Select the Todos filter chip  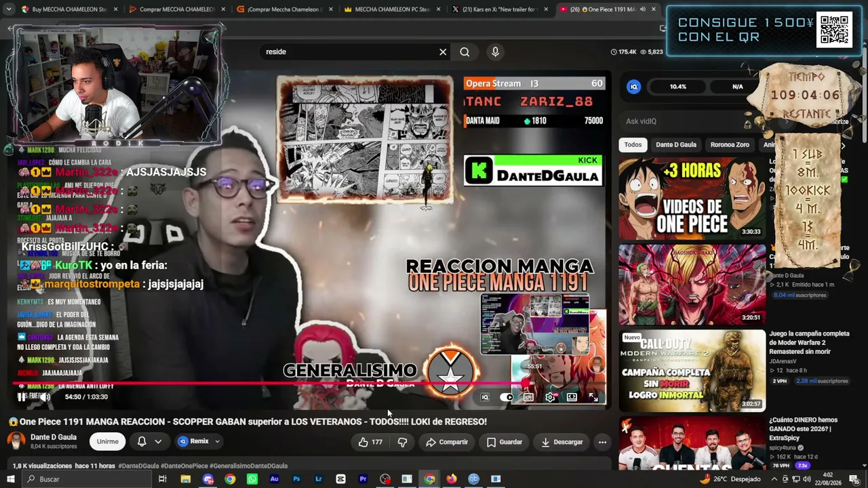tap(633, 144)
